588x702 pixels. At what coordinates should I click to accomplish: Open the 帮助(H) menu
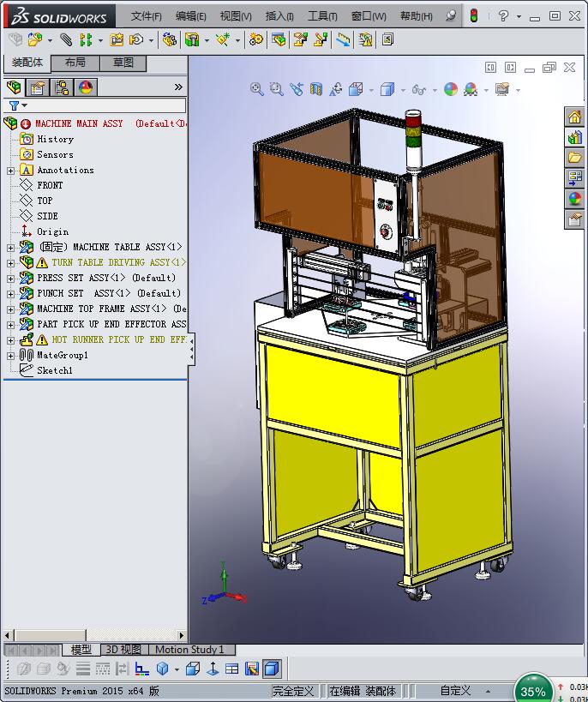point(416,16)
